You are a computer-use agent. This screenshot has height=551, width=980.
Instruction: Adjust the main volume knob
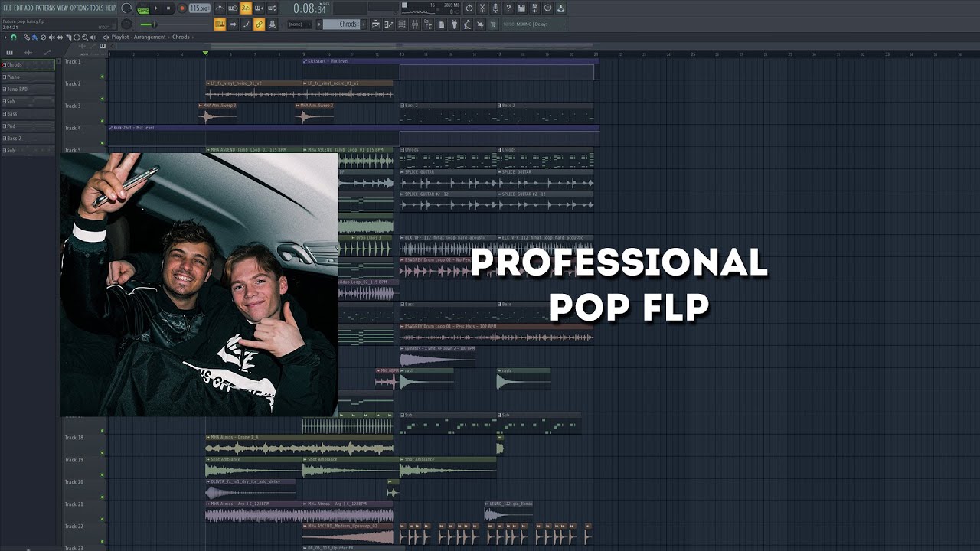[x=126, y=8]
